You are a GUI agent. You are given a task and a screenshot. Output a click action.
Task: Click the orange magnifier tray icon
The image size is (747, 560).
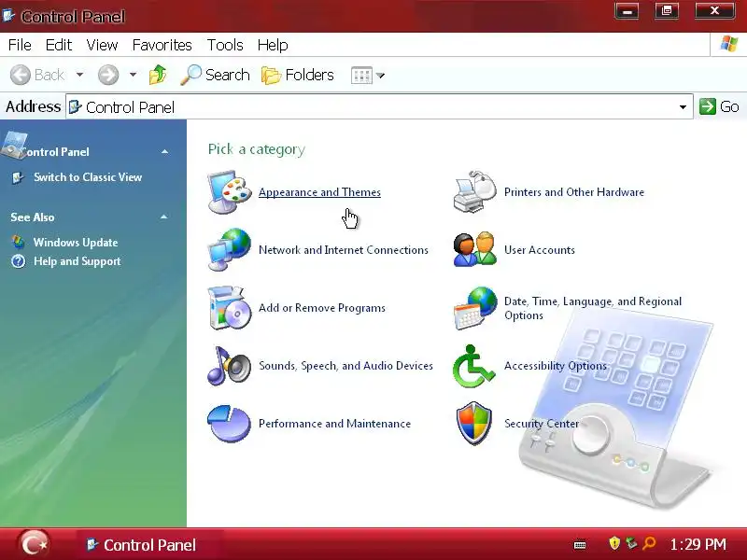[649, 543]
